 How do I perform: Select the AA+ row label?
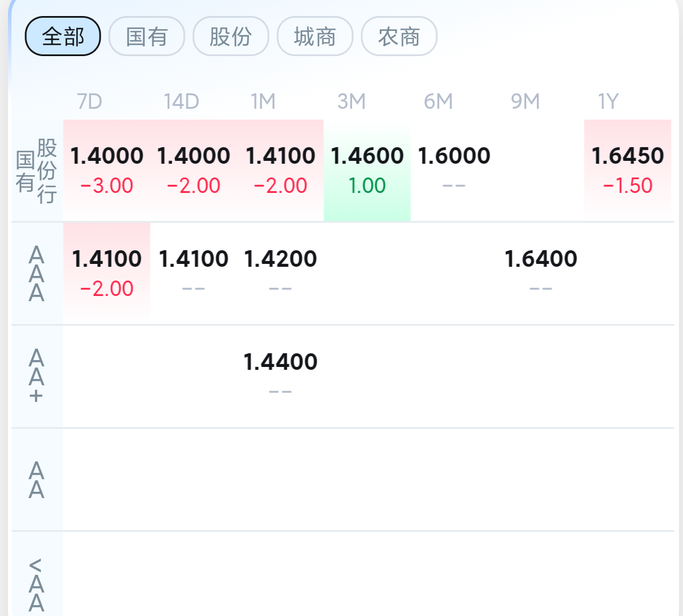[37, 376]
